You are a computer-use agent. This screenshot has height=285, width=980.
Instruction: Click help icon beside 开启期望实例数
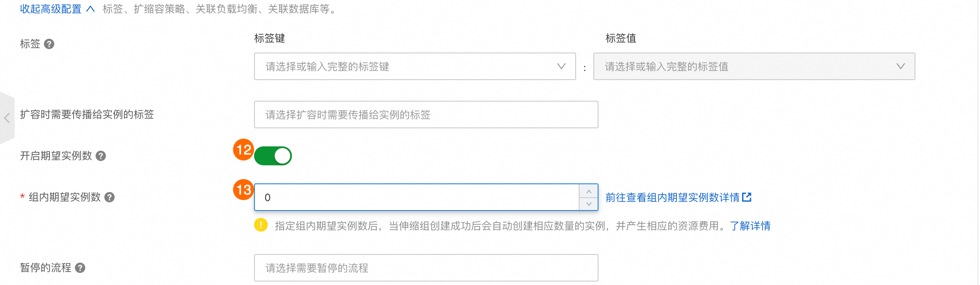pyautogui.click(x=101, y=156)
